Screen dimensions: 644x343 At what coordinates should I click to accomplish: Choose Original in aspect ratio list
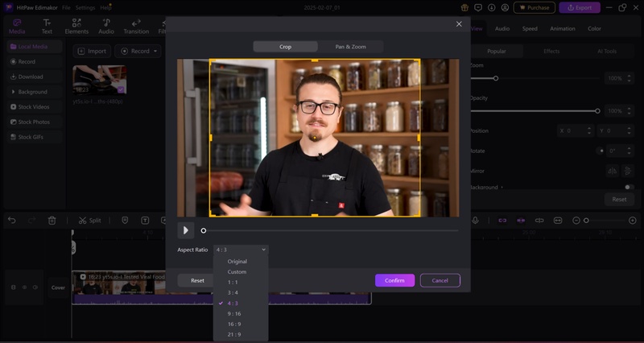[237, 261]
